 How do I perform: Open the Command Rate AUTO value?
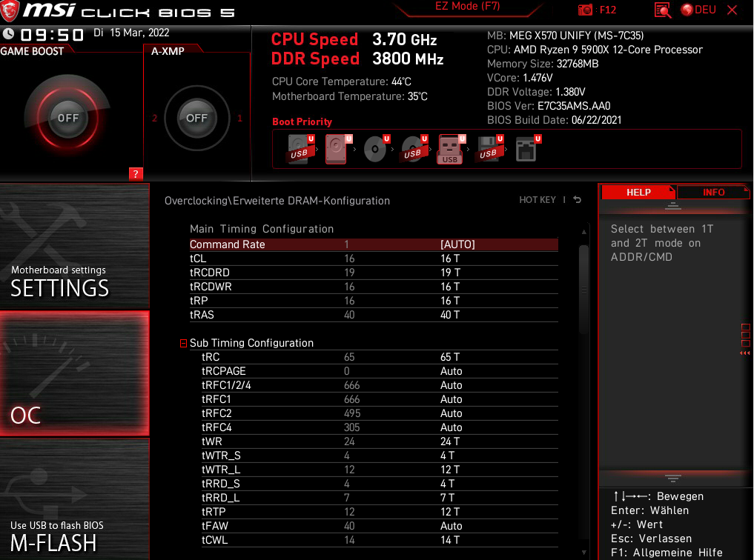click(457, 244)
